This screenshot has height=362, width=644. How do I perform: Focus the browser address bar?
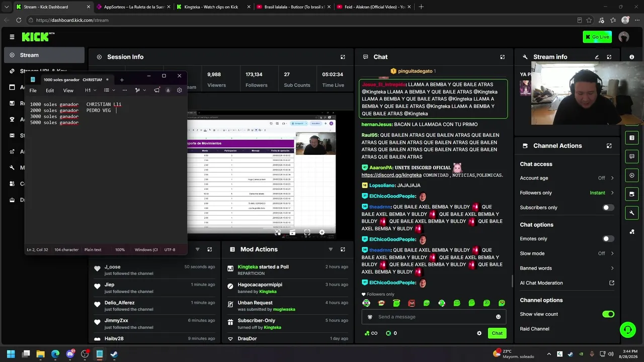pos(302,20)
